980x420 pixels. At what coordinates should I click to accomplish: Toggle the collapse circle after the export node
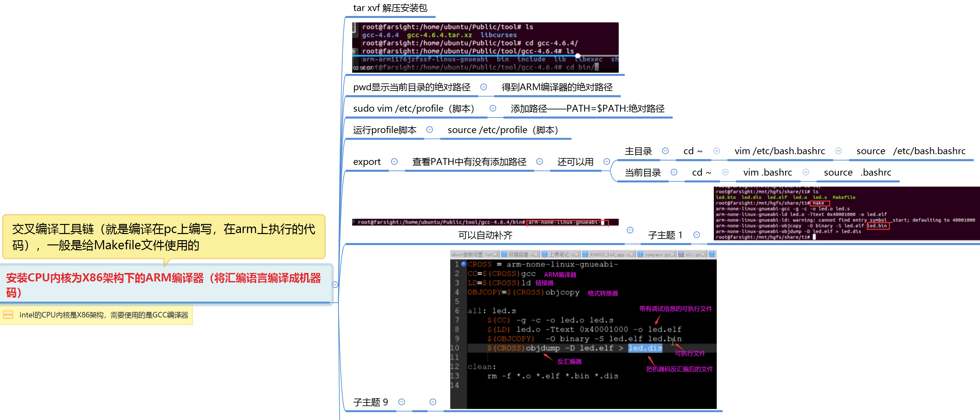pyautogui.click(x=394, y=162)
